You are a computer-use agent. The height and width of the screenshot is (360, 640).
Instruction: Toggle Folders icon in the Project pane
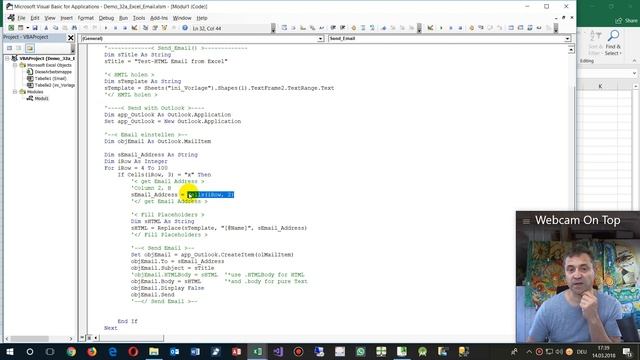(30, 48)
